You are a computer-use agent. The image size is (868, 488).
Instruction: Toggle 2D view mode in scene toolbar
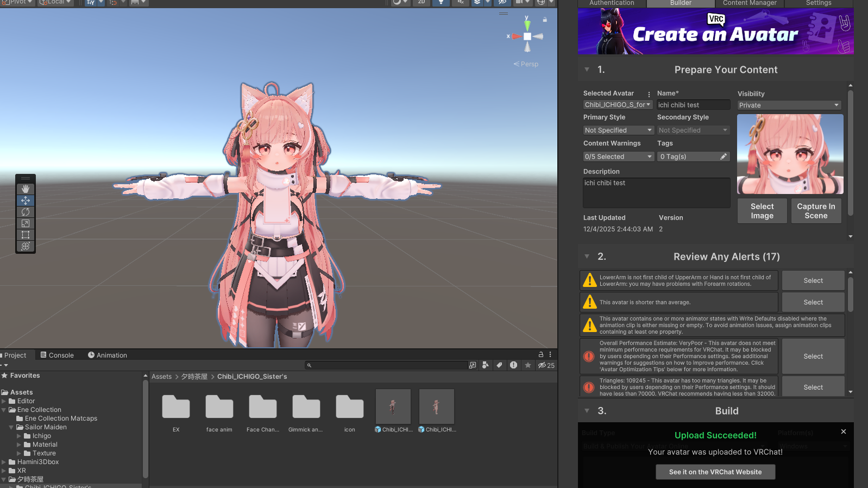(422, 2)
